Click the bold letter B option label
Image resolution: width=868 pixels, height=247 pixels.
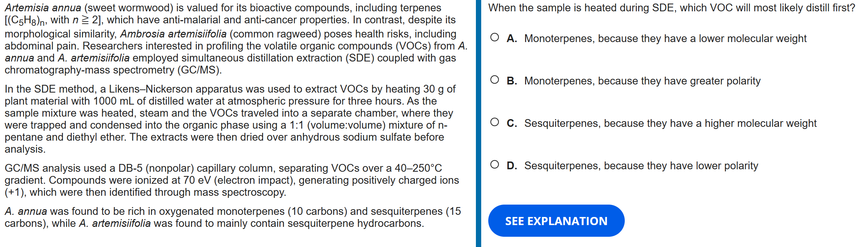[511, 81]
